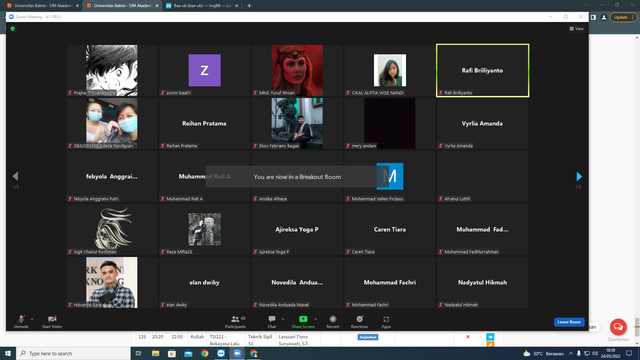The image size is (640, 360).
Task: Open the Mail app from the taskbar
Action: pyautogui.click(x=188, y=353)
